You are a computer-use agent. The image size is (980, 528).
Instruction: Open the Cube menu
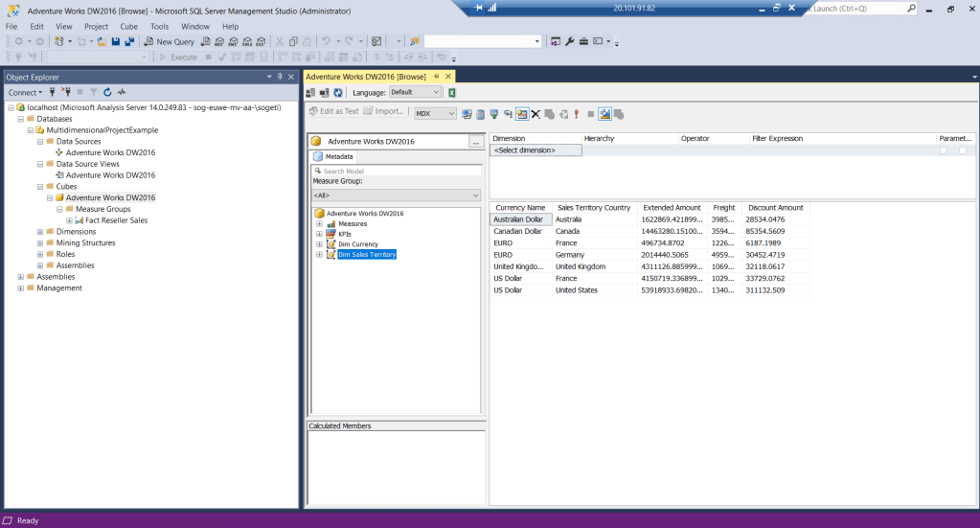click(x=128, y=27)
